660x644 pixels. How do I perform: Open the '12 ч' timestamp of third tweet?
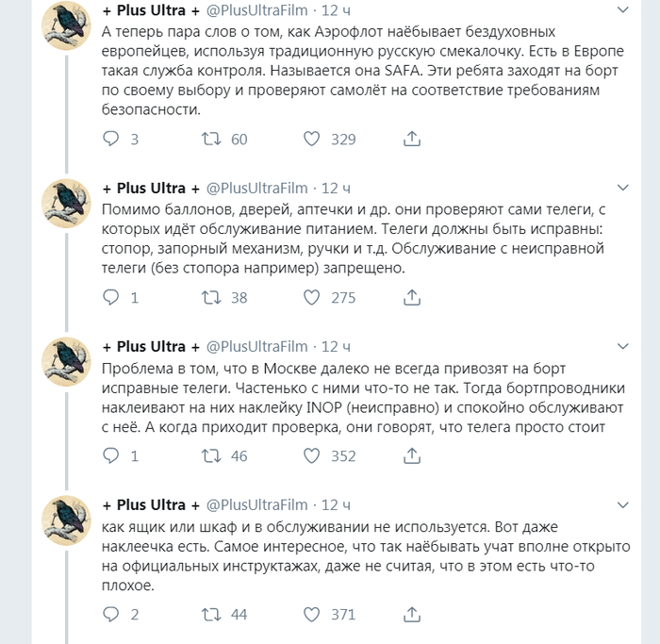pos(337,346)
